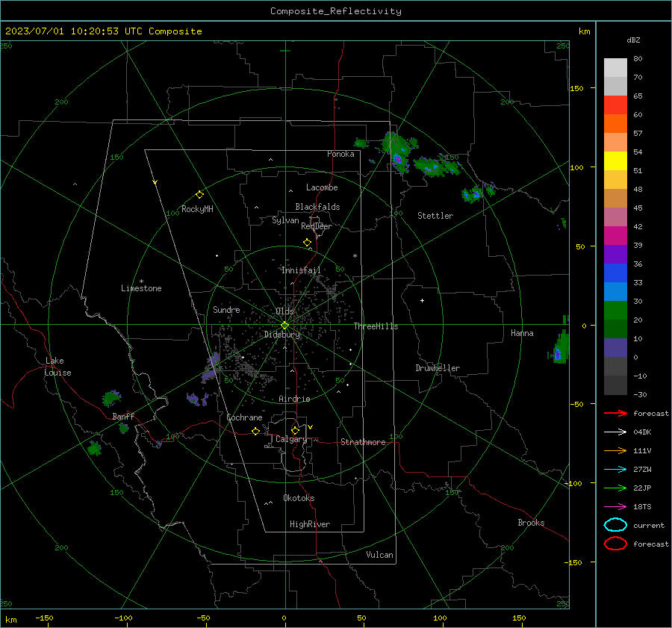
Task: Click the Hanna town label
Action: [522, 333]
